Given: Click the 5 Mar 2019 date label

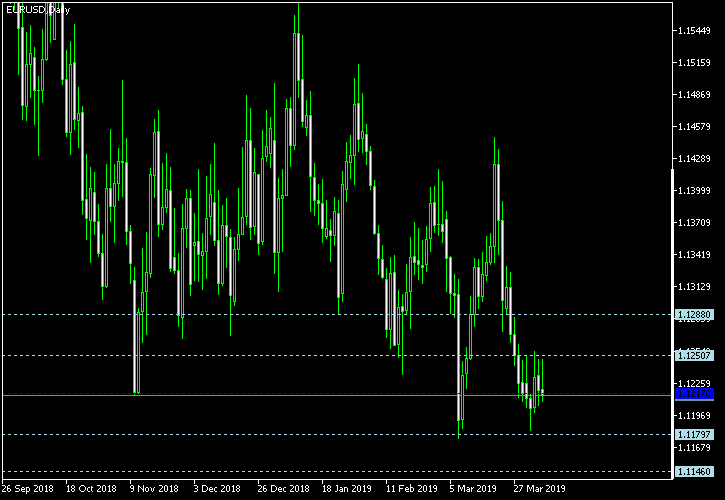Looking at the screenshot, I should point(473,488).
